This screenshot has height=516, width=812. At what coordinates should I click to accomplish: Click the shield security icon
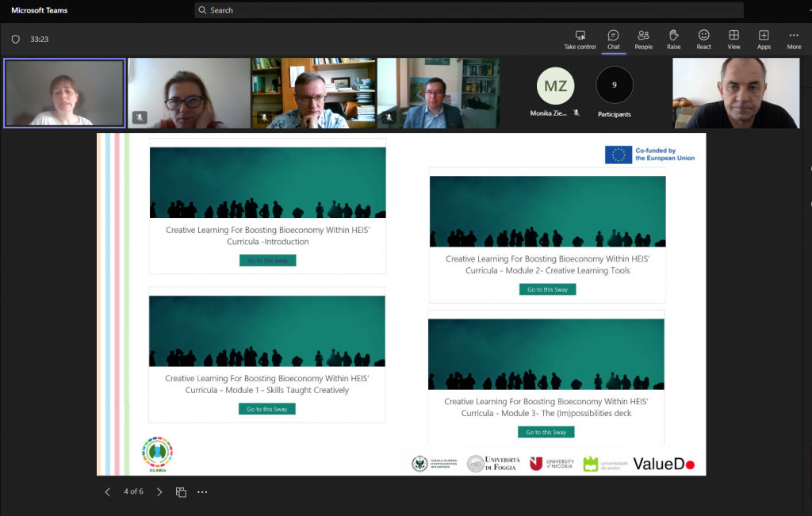click(x=15, y=39)
